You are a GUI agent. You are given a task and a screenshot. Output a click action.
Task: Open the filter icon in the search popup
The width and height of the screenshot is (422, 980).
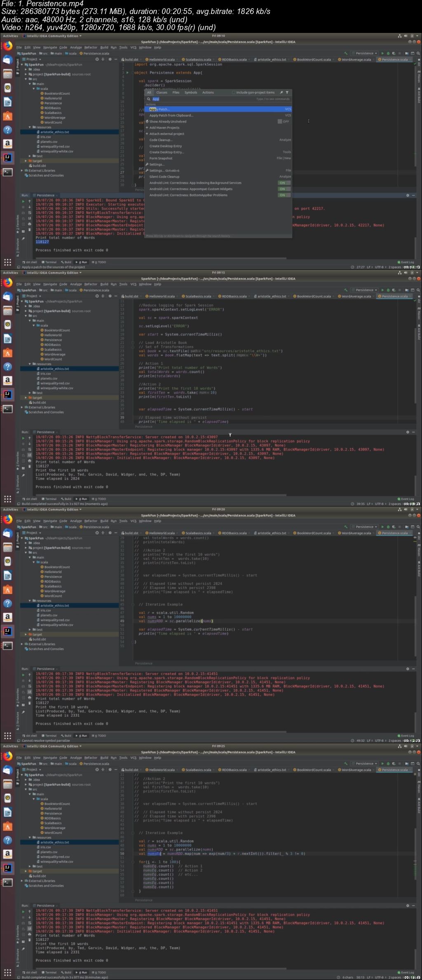pyautogui.click(x=287, y=93)
